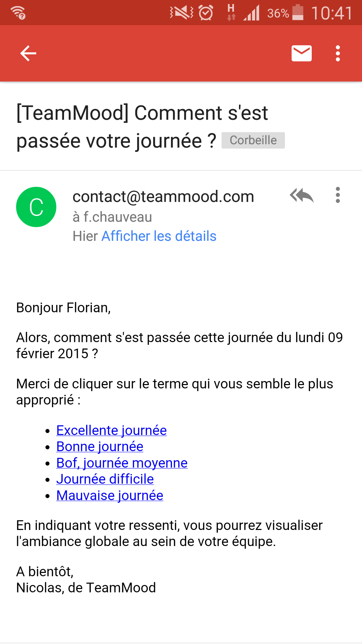Tap the email subject title

click(142, 126)
